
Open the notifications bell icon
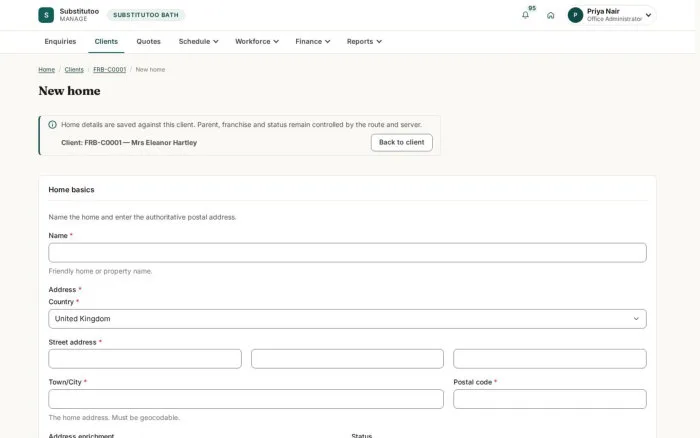tap(525, 15)
